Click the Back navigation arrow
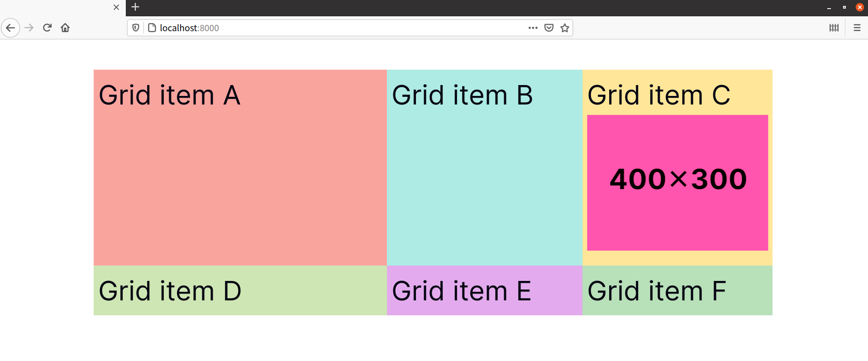Viewport: 868px width, 361px height. pyautogui.click(x=10, y=28)
